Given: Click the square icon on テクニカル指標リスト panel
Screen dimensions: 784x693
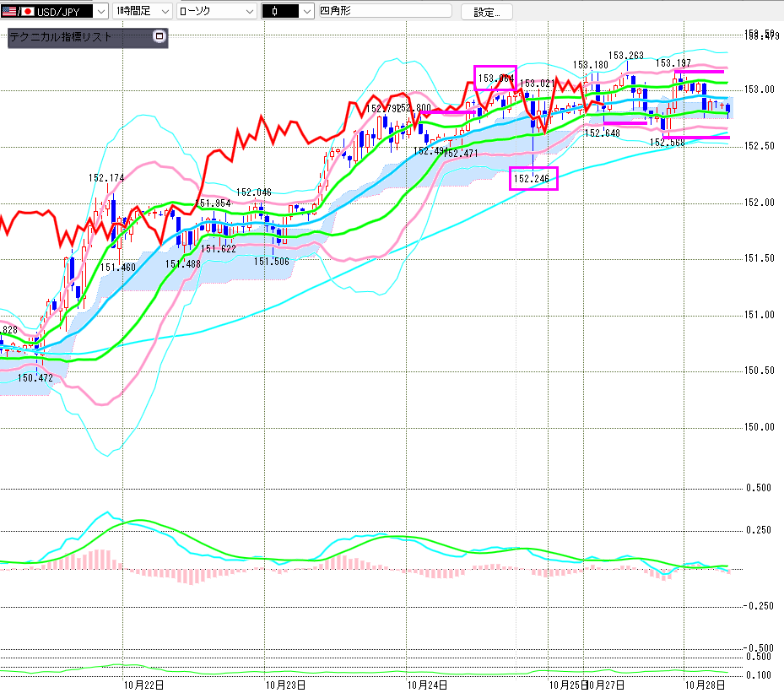Looking at the screenshot, I should [159, 37].
